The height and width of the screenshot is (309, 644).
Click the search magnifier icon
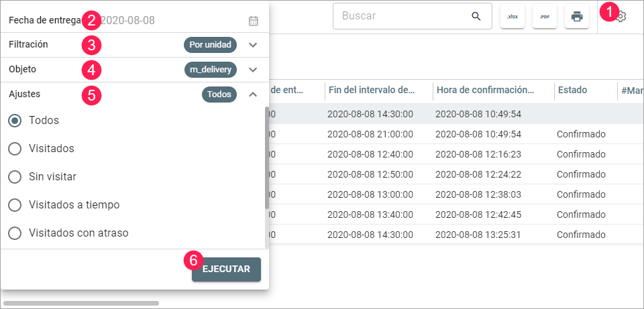pos(476,16)
